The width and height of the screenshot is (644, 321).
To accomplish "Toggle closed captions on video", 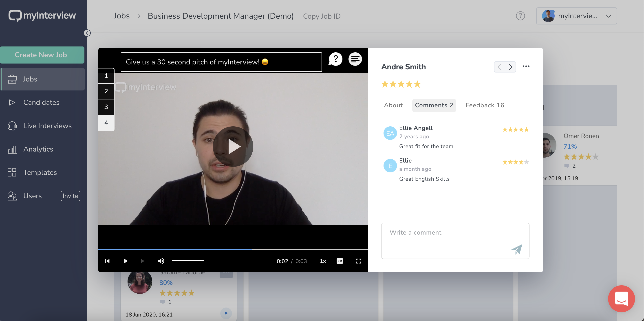I will 340,261.
